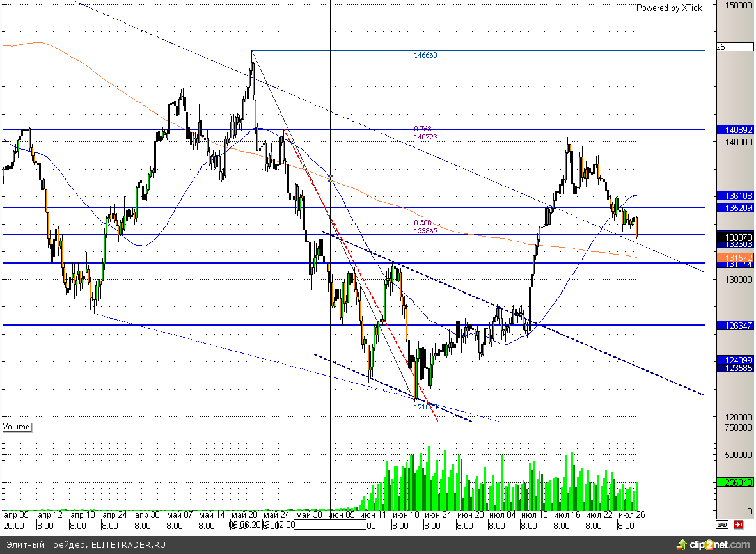This screenshot has width=756, height=554.
Task: Click the Volume panel label
Action: pyautogui.click(x=17, y=427)
